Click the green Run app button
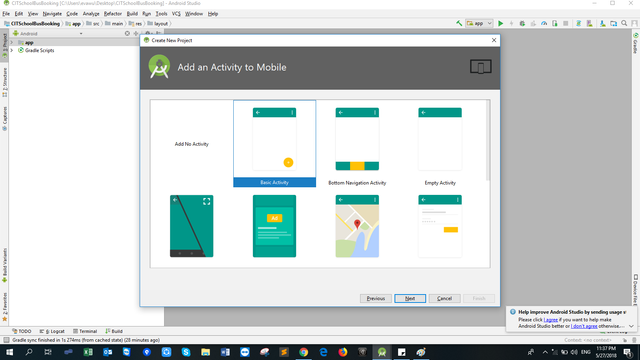The height and width of the screenshot is (360, 640). point(500,23)
